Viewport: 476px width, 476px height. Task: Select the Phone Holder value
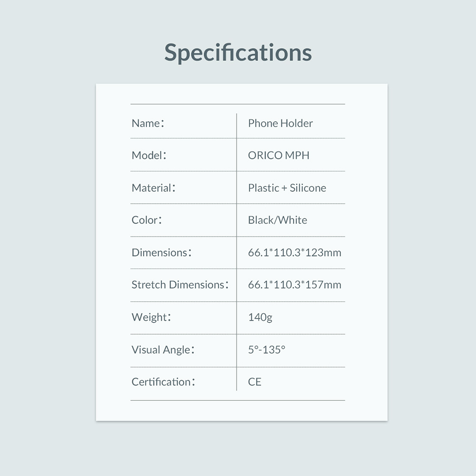tap(280, 123)
